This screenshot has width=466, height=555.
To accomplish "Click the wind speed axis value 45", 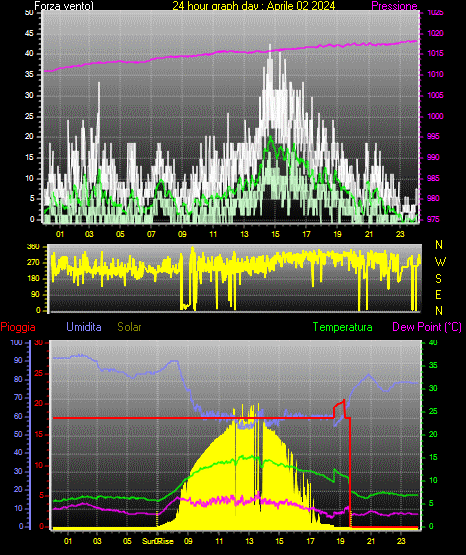I will (29, 33).
